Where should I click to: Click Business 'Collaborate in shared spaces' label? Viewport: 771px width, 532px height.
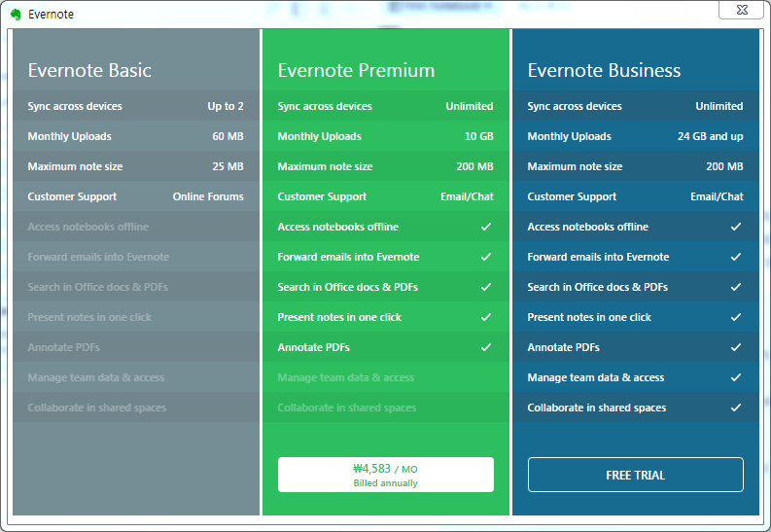pyautogui.click(x=596, y=408)
